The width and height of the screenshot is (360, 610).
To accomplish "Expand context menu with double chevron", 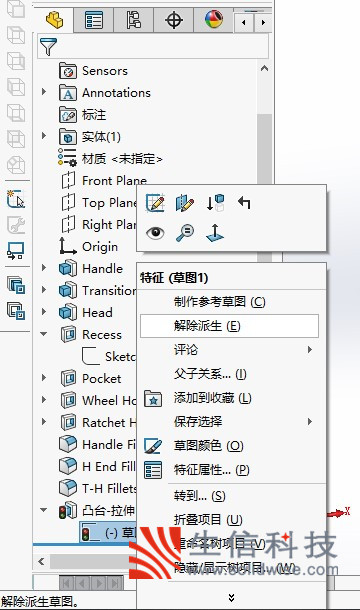I will pos(232,598).
